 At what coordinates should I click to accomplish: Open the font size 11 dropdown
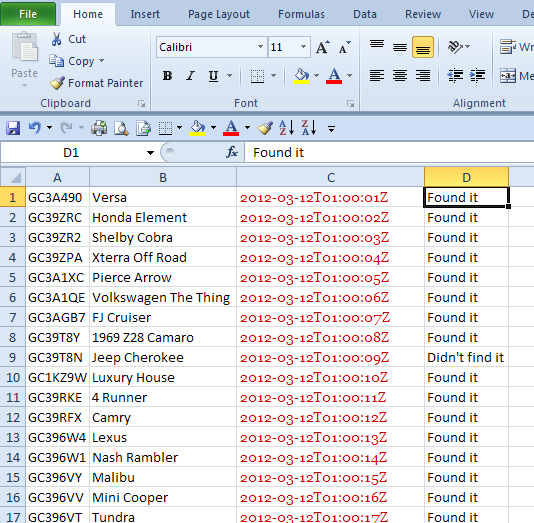tap(303, 47)
